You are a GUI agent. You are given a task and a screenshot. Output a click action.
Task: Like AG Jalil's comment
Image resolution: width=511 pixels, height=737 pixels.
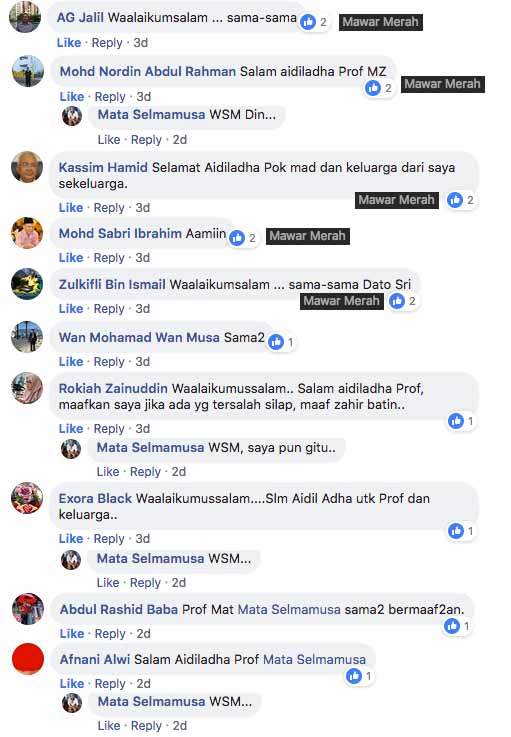[69, 43]
